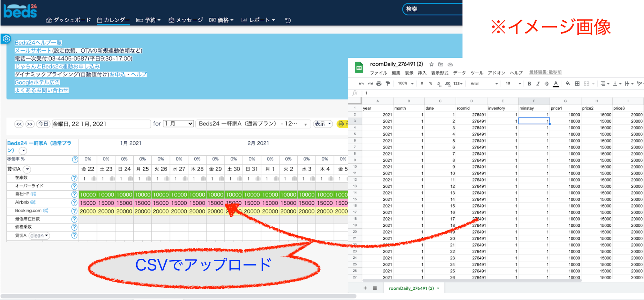Click the Bold formatting button in Sheets
Image resolution: width=644 pixels, height=300 pixels.
(529, 84)
